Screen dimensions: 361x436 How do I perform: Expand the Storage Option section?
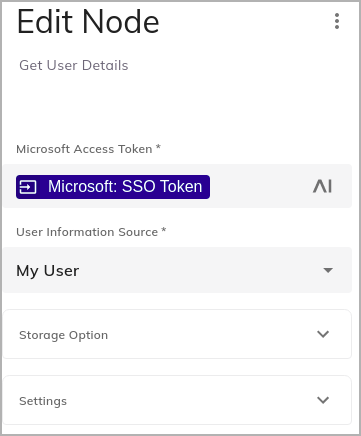point(177,334)
